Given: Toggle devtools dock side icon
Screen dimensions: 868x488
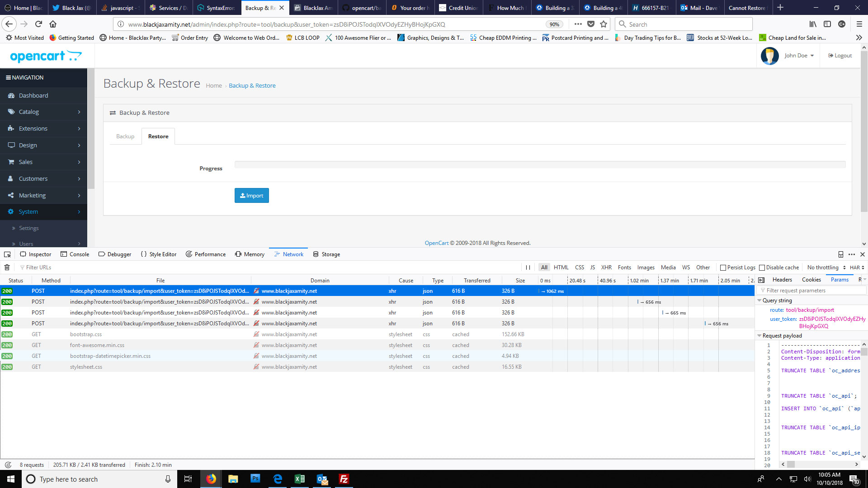Looking at the screenshot, I should 841,254.
